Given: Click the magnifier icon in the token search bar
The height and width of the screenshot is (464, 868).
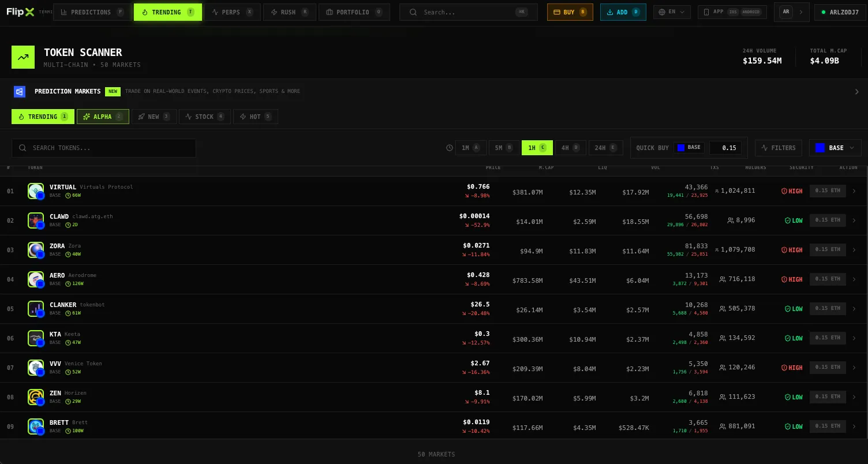Looking at the screenshot, I should click(x=23, y=148).
